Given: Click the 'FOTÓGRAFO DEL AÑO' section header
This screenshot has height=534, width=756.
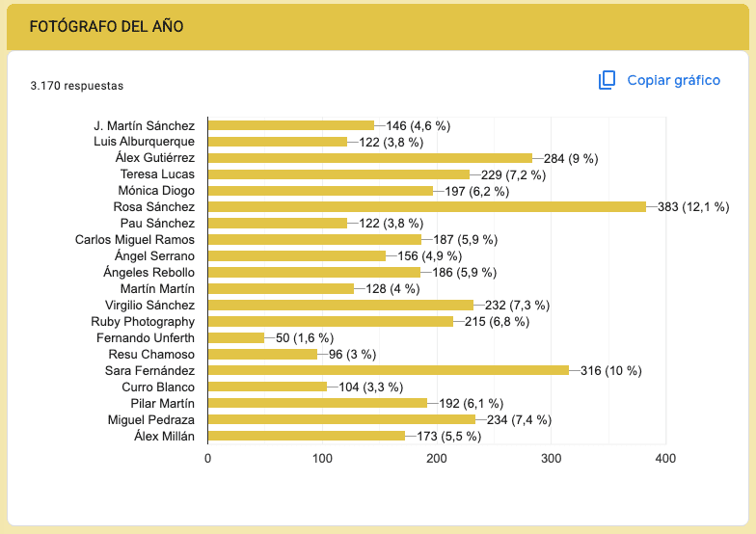Looking at the screenshot, I should click(x=107, y=26).
